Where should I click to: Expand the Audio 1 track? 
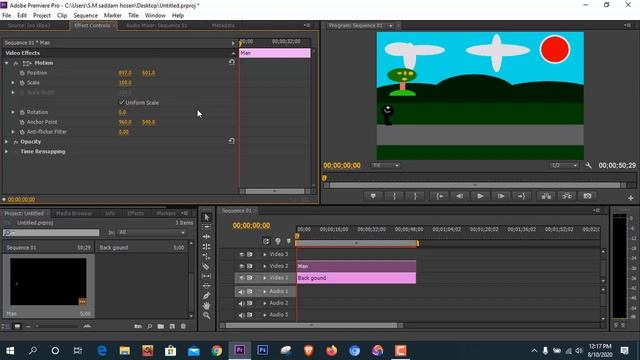[264, 291]
